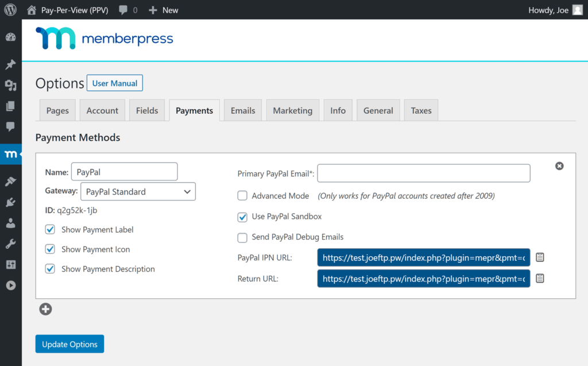Expand the New menu in the admin bar
The width and height of the screenshot is (588, 366).
pyautogui.click(x=163, y=10)
